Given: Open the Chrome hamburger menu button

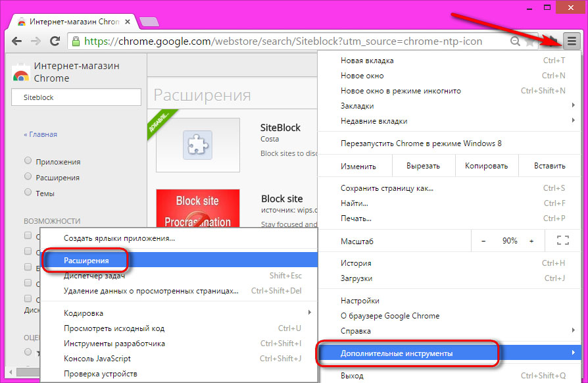Looking at the screenshot, I should (x=572, y=41).
